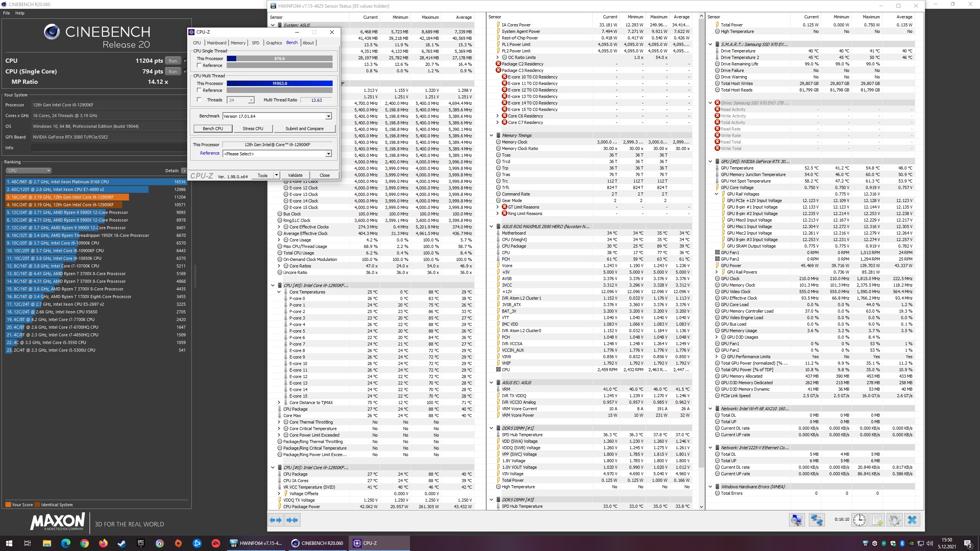The width and height of the screenshot is (980, 551).
Task: Open Cinebench File menu
Action: pyautogui.click(x=7, y=13)
